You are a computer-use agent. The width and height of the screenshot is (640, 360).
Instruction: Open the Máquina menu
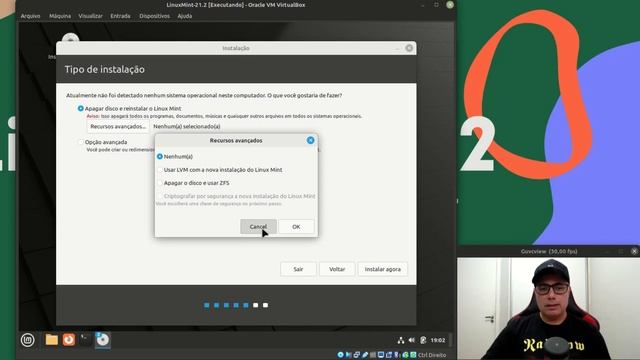click(x=60, y=16)
